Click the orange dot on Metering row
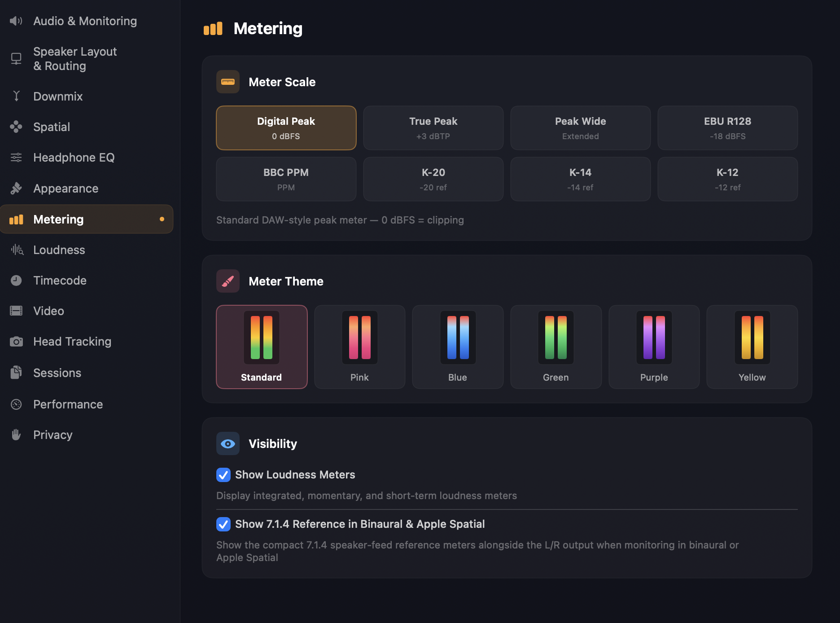The image size is (840, 623). [162, 219]
